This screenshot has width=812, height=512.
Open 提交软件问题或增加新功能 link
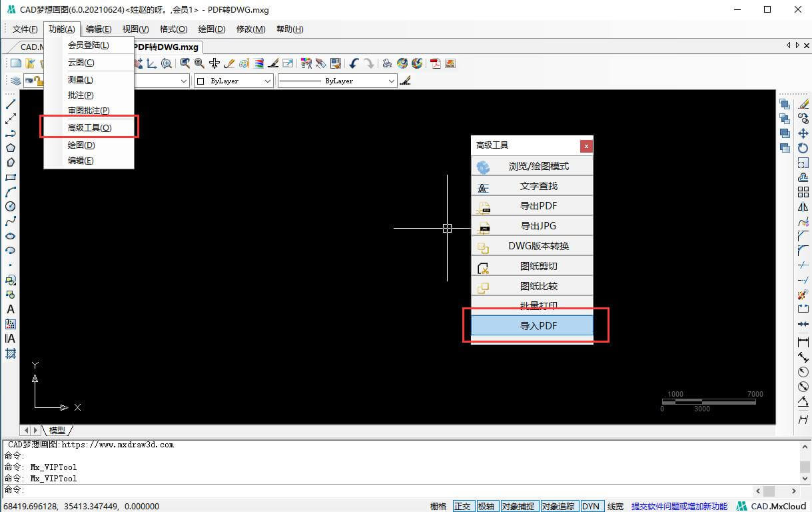[x=679, y=506]
